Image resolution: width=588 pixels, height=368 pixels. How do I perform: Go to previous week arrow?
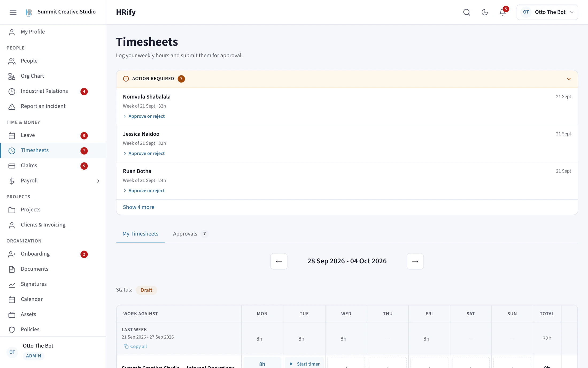point(279,261)
